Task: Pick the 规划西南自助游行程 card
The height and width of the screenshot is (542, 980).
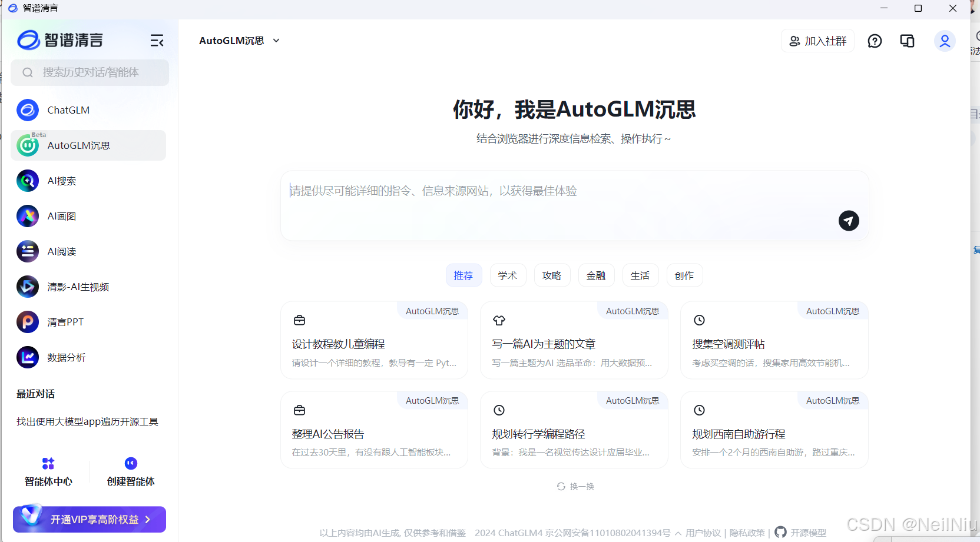Action: [774, 430]
